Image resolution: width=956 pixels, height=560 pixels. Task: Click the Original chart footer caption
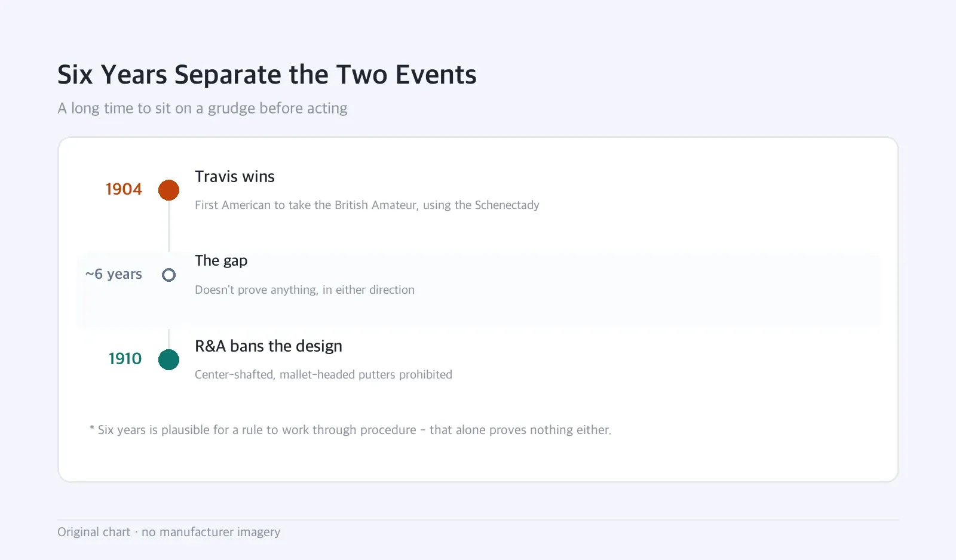click(x=169, y=532)
